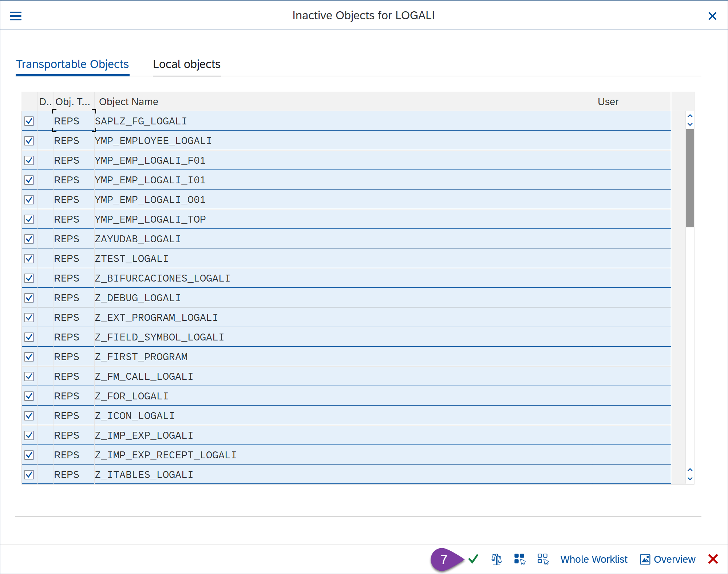Screen dimensions: 728x574
Task: Select the Z_DEBUG_LOGALI object name cell
Action: pos(138,298)
